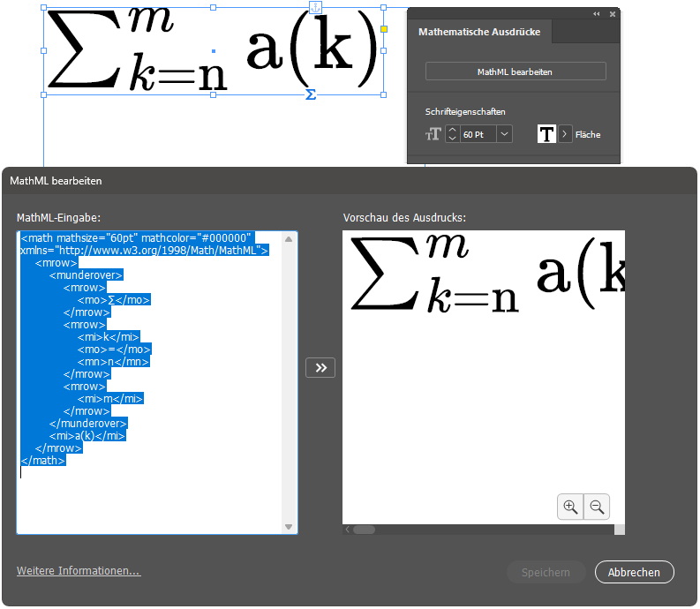Click the blue sigma badge under the formula

tap(310, 94)
